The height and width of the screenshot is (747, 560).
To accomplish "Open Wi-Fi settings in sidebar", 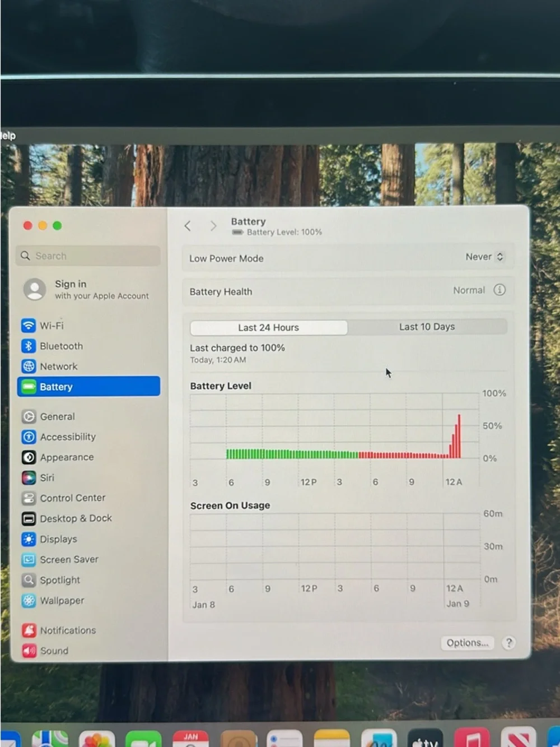I will pyautogui.click(x=50, y=326).
